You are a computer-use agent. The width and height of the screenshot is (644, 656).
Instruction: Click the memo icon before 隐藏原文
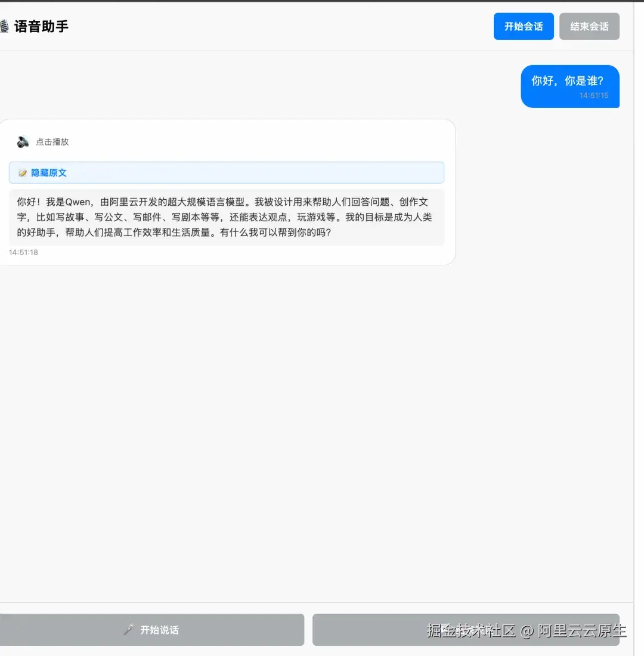pos(21,172)
